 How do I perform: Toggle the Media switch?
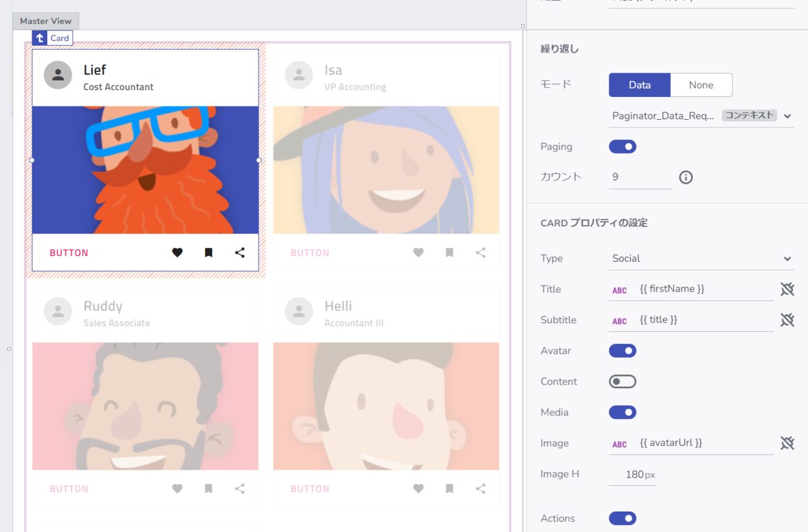622,412
